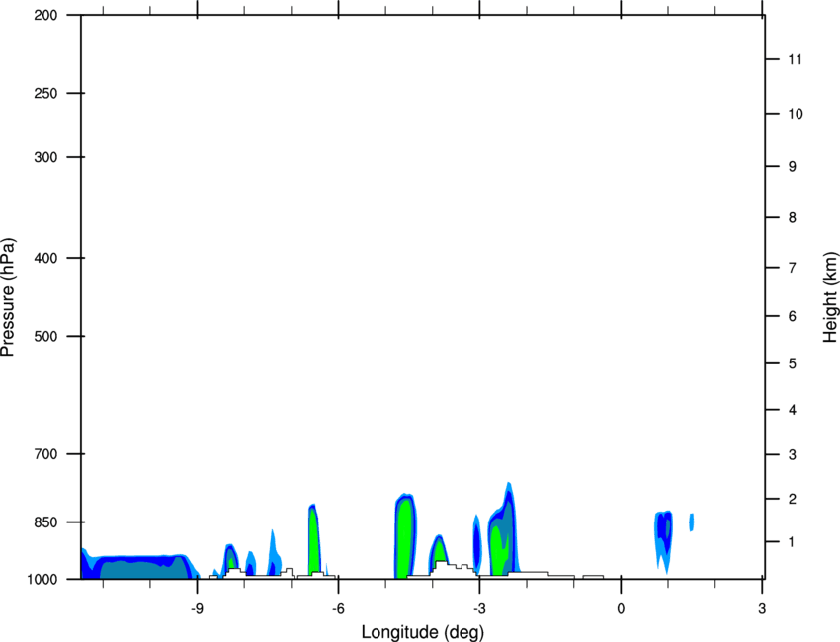Click the narrow dark-blue column near -3 longitude
The height and width of the screenshot is (642, 840).
click(476, 542)
